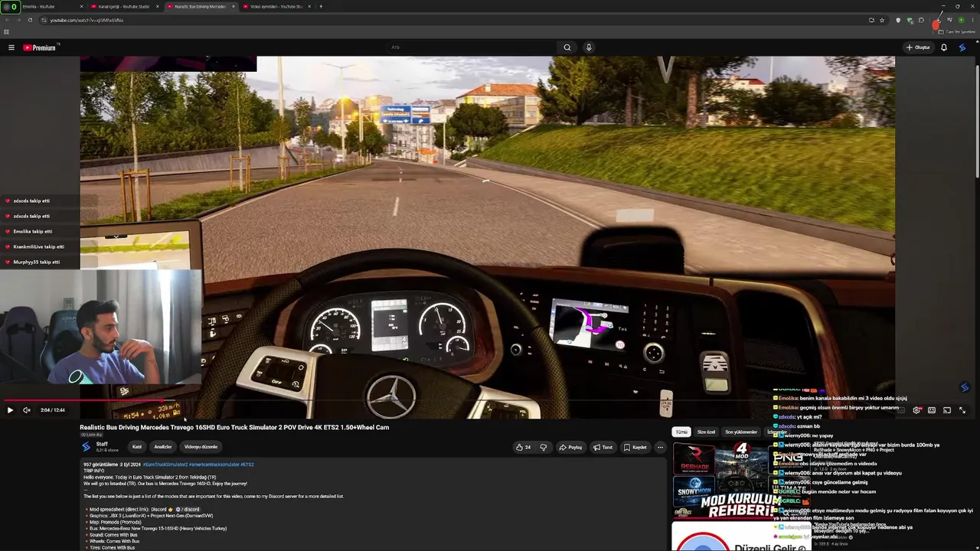Select the Tümü filter chip
This screenshot has height=551, width=980.
(681, 432)
